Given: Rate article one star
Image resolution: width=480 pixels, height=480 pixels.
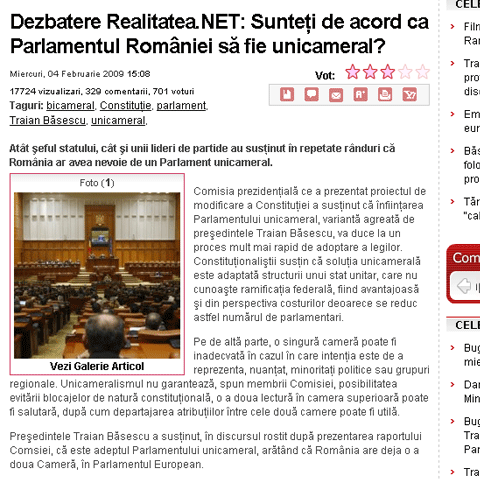Looking at the screenshot, I should tap(352, 72).
